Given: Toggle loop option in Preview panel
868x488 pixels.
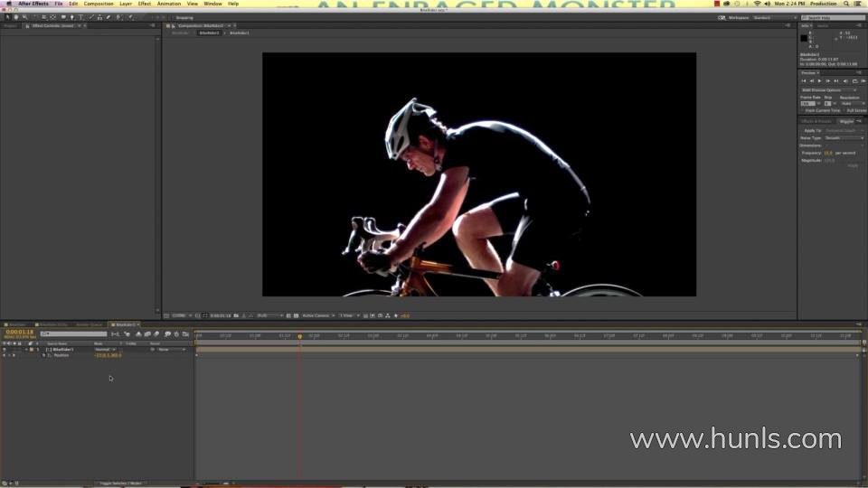Looking at the screenshot, I should 854,80.
